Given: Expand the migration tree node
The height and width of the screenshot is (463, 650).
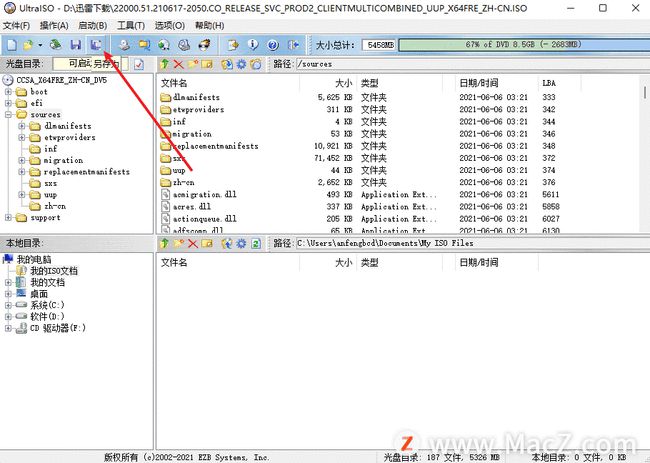Looking at the screenshot, I should pos(22,160).
